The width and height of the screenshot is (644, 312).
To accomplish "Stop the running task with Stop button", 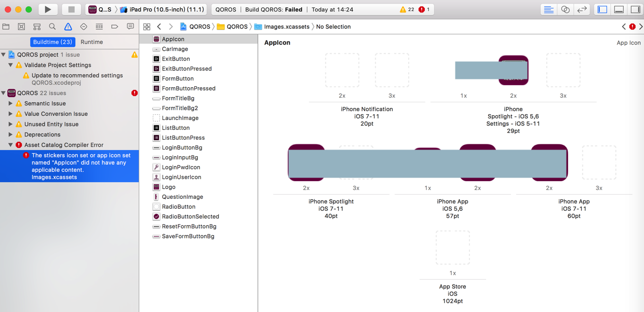I will 72,9.
